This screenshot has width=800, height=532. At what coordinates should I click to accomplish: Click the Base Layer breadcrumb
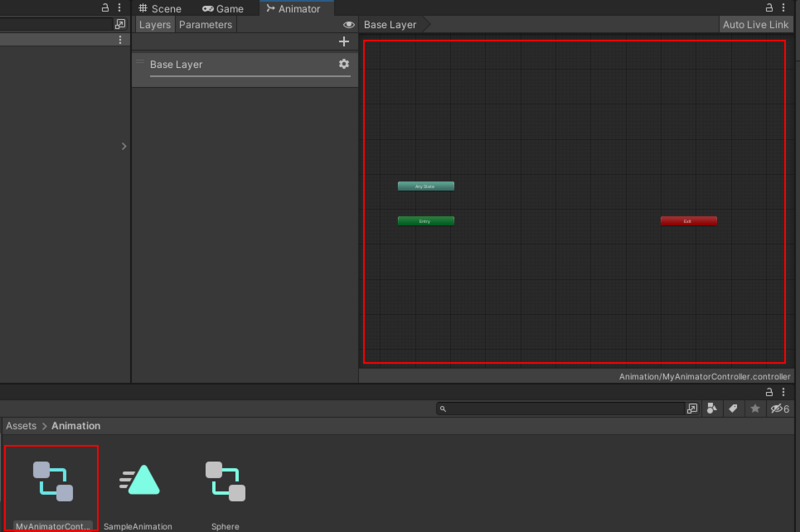[x=390, y=24]
